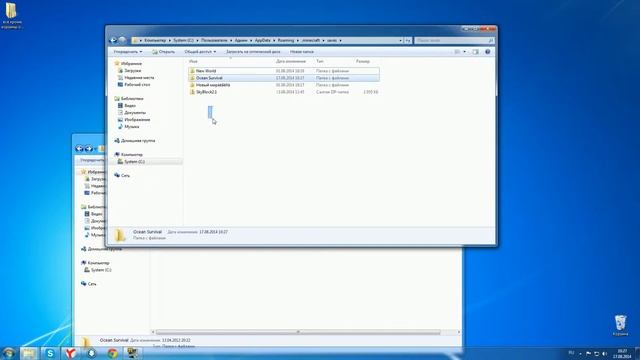Go forward in the background Explorer window
Image resolution: width=640 pixels, height=360 pixels.
(88, 149)
